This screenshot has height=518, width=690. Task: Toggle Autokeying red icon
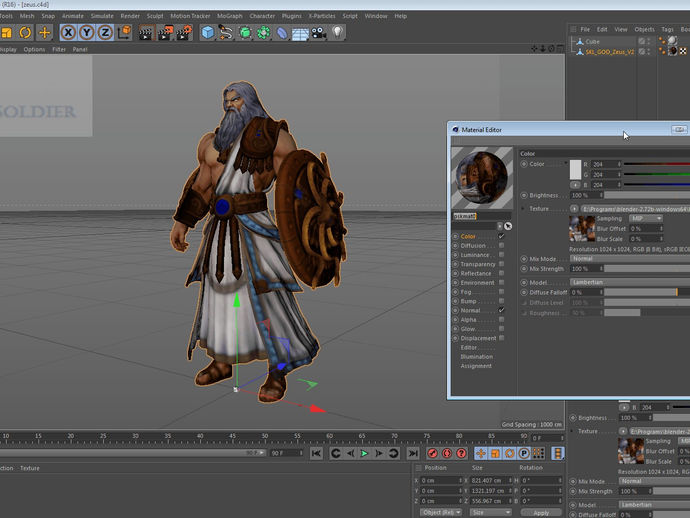coord(447,453)
